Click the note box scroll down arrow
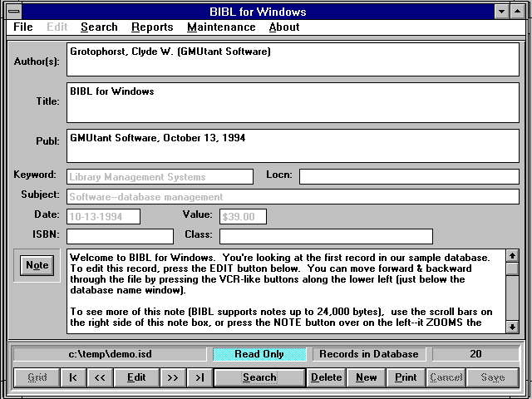 pos(512,327)
